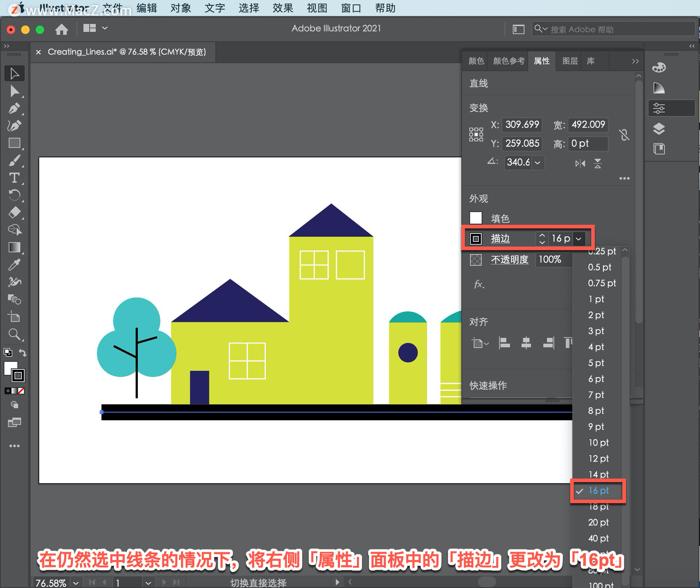Open the 对象 menu
This screenshot has width=700, height=588.
click(181, 8)
